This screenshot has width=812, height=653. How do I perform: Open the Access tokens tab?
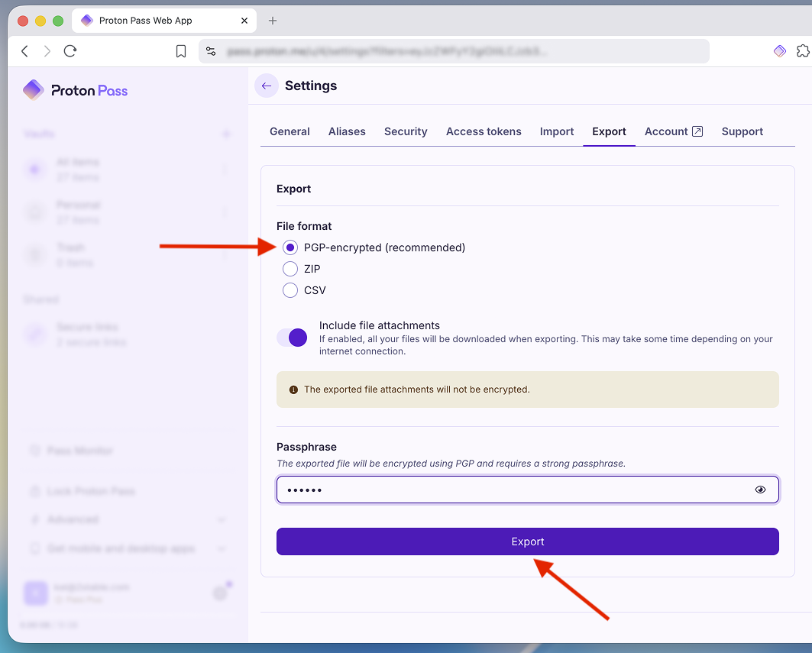(484, 131)
